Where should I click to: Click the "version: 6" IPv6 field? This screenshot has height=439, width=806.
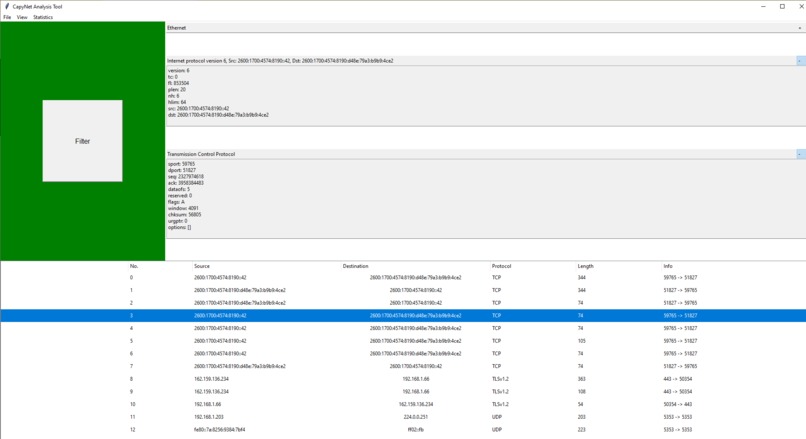(x=178, y=70)
